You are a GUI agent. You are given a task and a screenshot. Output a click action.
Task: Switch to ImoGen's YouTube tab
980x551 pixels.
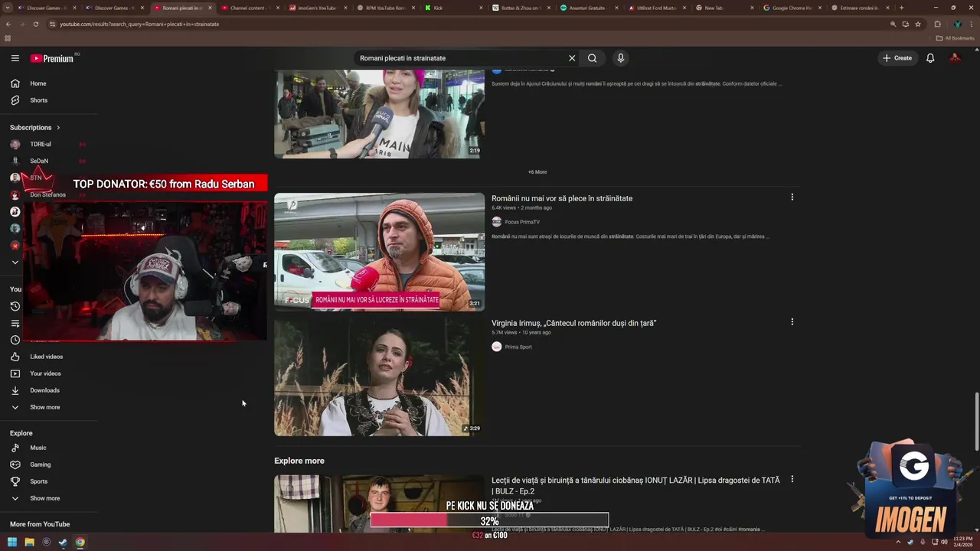315,8
